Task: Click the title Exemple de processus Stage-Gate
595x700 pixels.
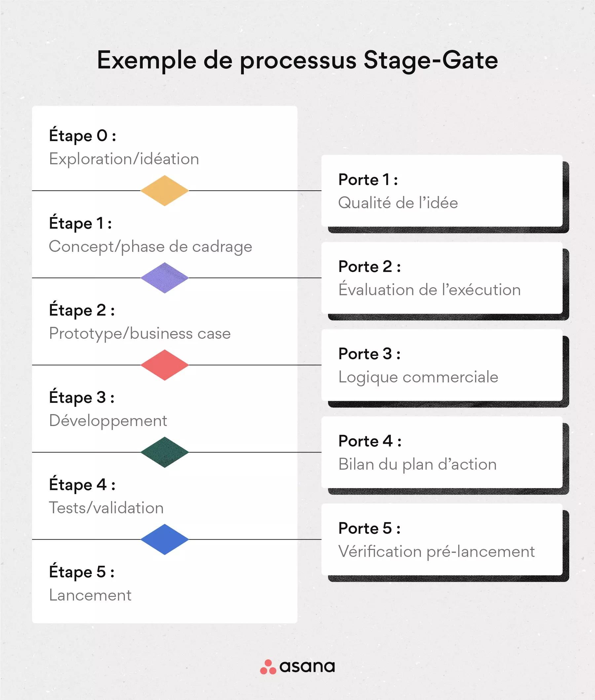Action: [x=297, y=60]
